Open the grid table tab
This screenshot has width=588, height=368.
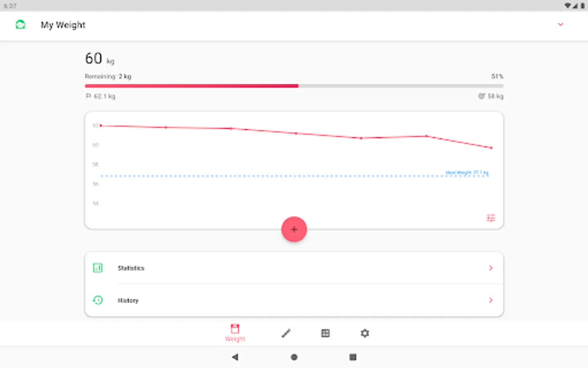point(325,333)
